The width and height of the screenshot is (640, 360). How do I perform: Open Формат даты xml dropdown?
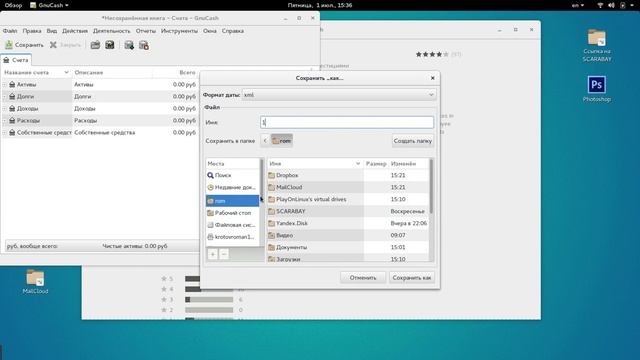point(339,95)
